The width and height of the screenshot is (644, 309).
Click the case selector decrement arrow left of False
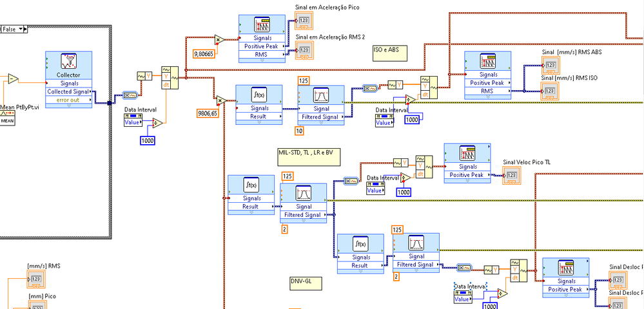pos(1,29)
